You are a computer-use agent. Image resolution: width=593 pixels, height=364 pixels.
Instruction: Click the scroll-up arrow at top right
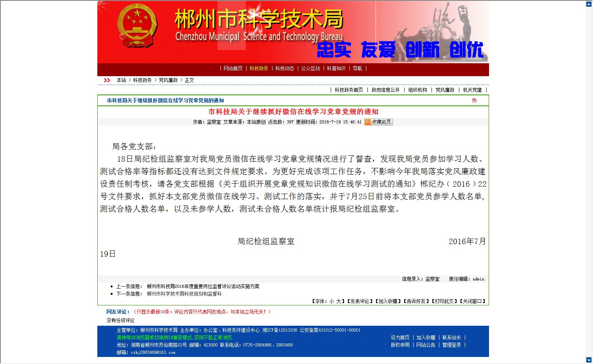(x=589, y=4)
